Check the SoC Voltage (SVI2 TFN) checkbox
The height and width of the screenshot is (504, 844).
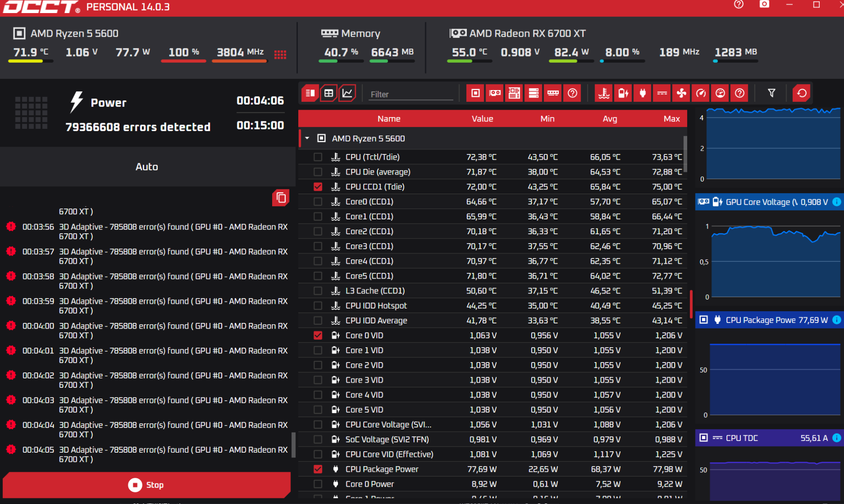[318, 439]
